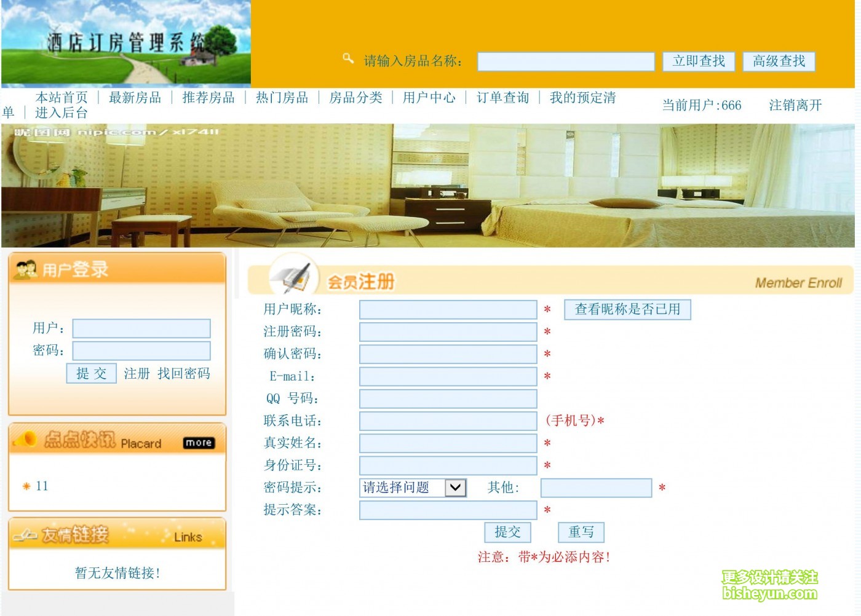
Task: Click the magnifying glass search icon
Action: 348,58
